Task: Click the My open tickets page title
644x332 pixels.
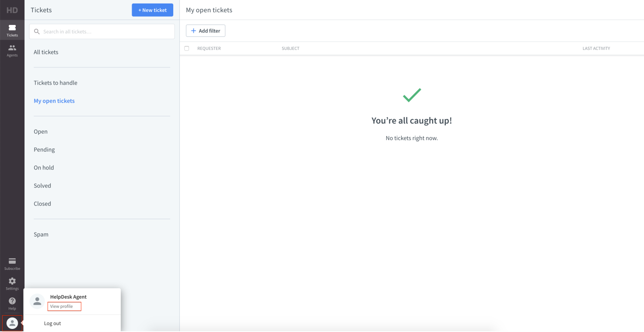Action: [x=209, y=10]
